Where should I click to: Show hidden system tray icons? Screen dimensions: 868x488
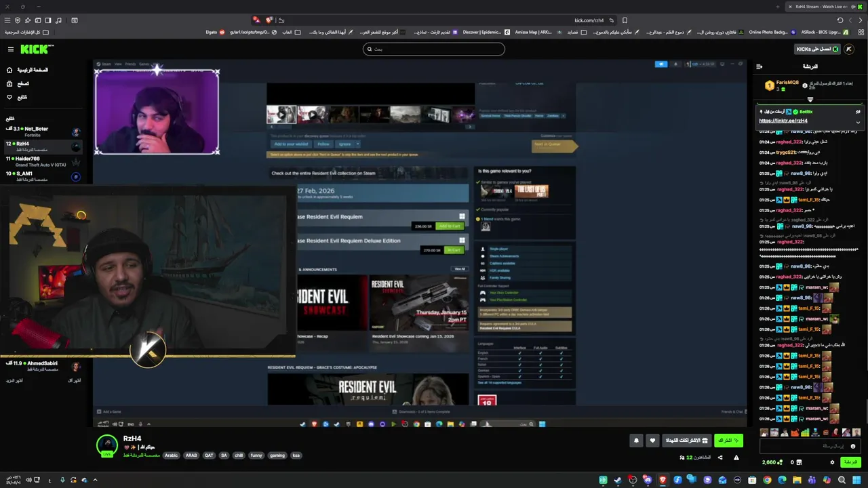pyautogui.click(x=95, y=480)
